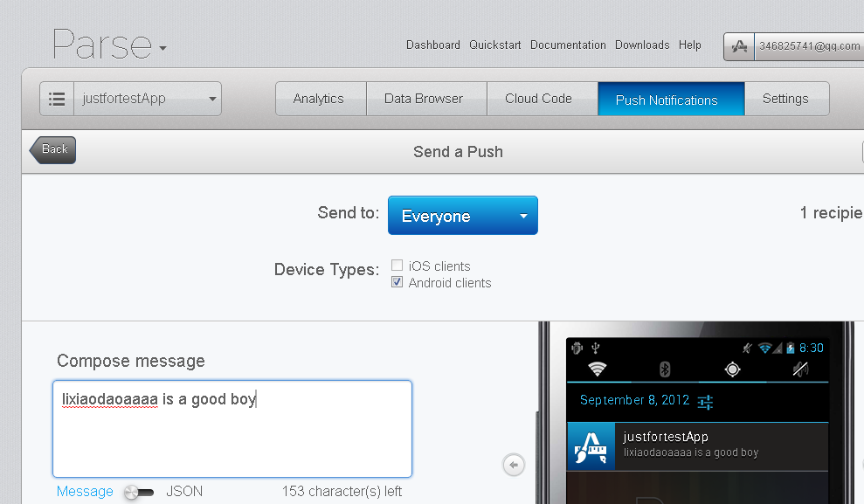
Task: Uncheck the Android clients checkbox
Action: [x=397, y=281]
